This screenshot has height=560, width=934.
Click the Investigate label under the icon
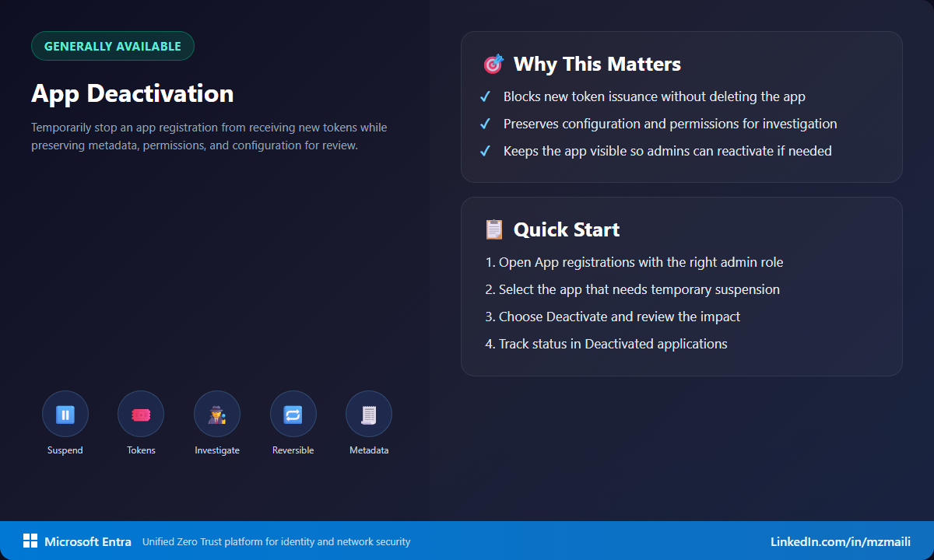tap(217, 450)
